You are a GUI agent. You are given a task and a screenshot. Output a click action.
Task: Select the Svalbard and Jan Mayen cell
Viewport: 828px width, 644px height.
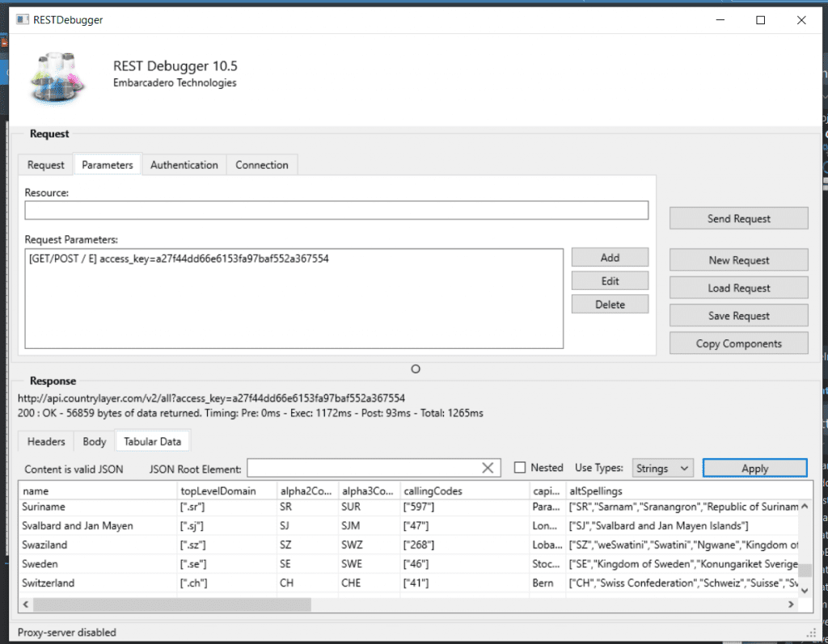point(98,526)
